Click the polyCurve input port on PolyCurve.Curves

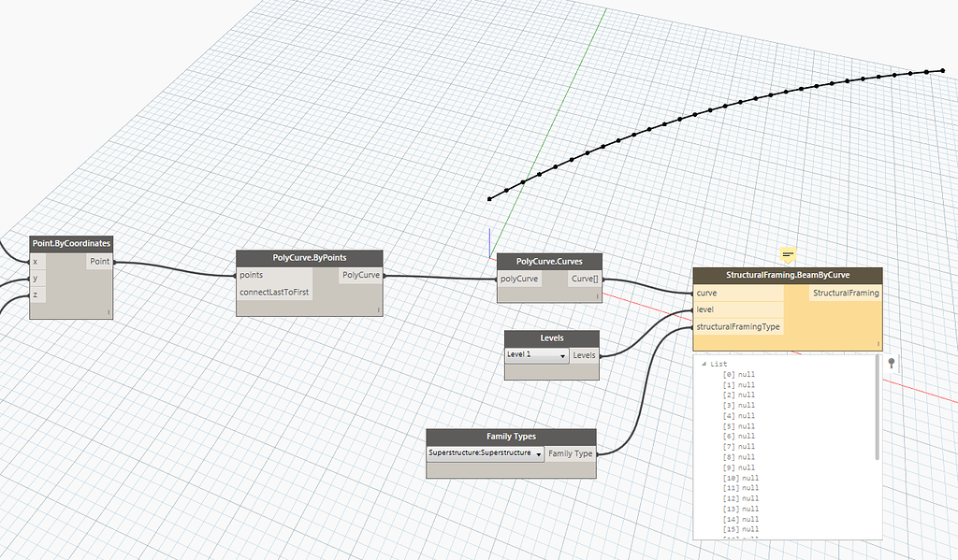point(518,278)
